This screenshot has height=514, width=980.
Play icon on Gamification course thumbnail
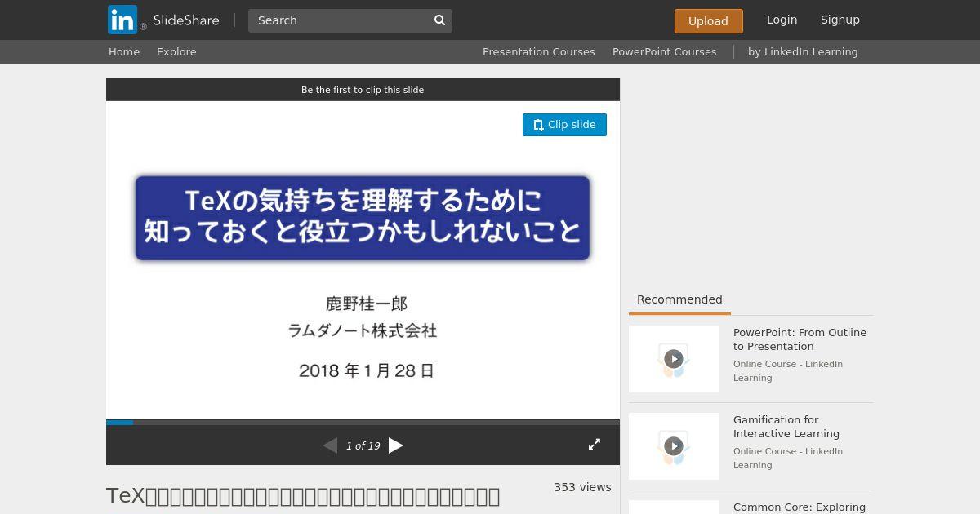[x=674, y=445]
